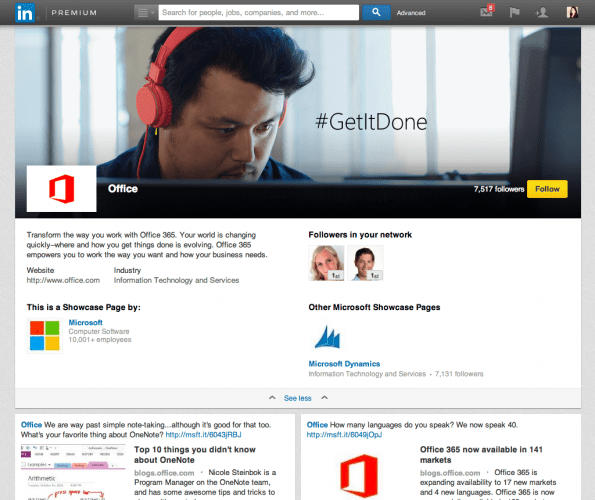This screenshot has height=500, width=595.
Task: Click the Microsoft Dynamics logo icon
Action: (327, 337)
